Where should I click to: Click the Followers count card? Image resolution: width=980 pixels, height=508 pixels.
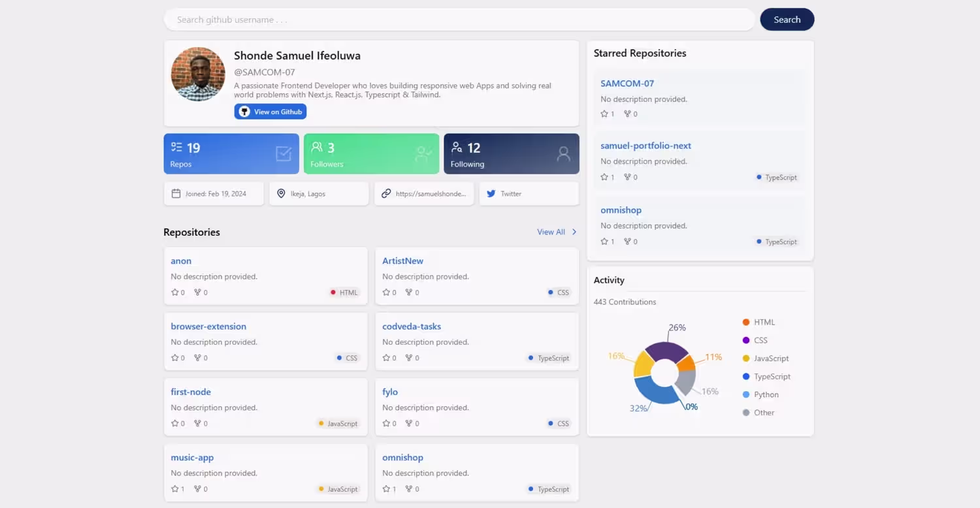371,154
